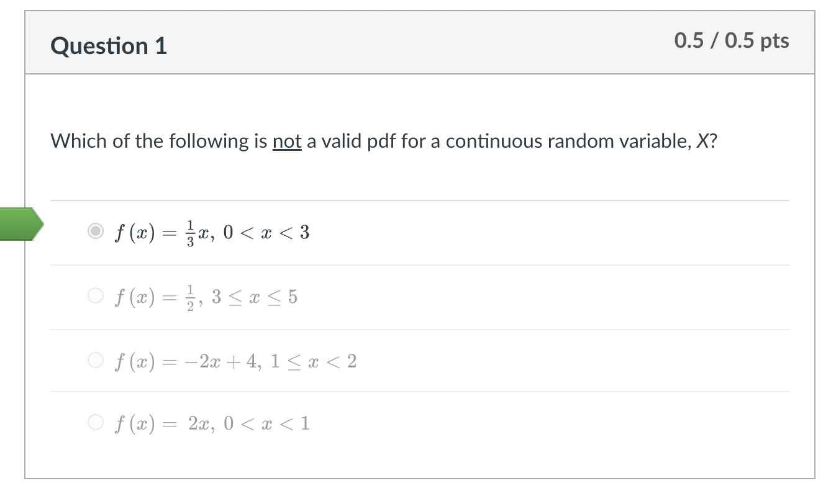
Task: Click the Question 1 header bar
Action: [419, 42]
